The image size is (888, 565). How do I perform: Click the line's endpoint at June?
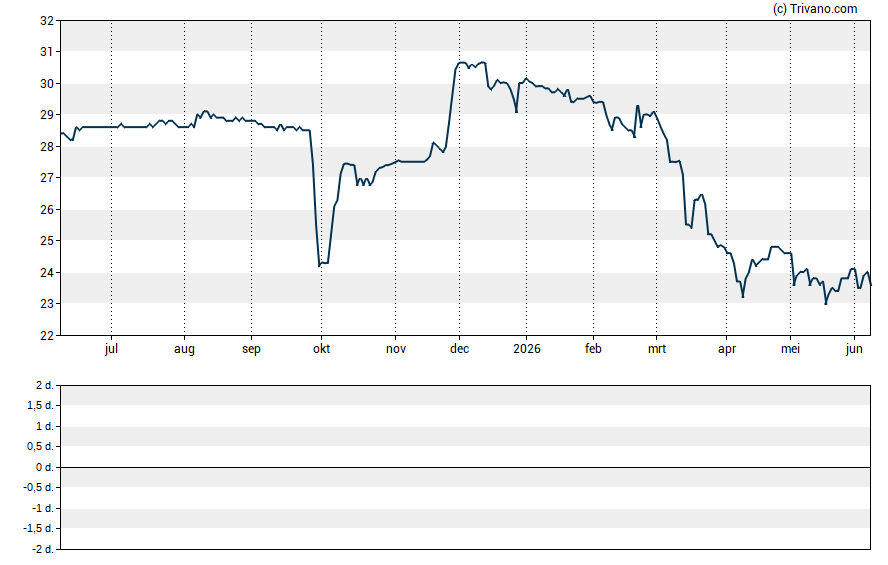click(870, 285)
